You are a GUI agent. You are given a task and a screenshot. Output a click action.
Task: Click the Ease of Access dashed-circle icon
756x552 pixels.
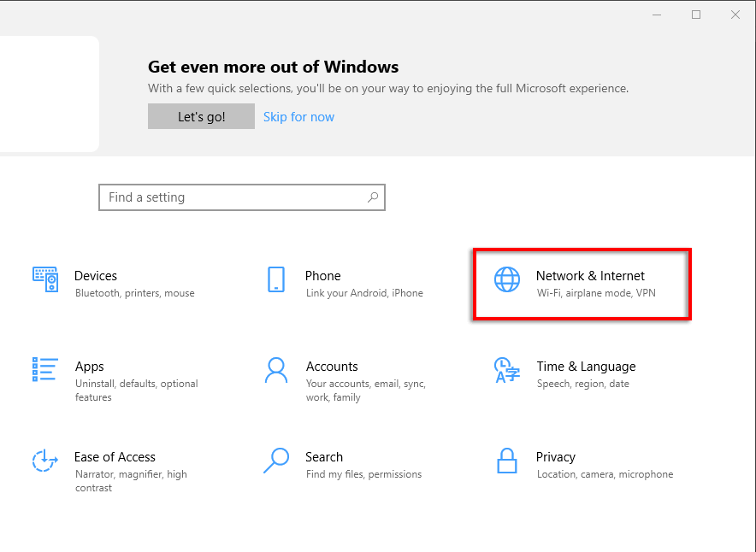pos(45,461)
